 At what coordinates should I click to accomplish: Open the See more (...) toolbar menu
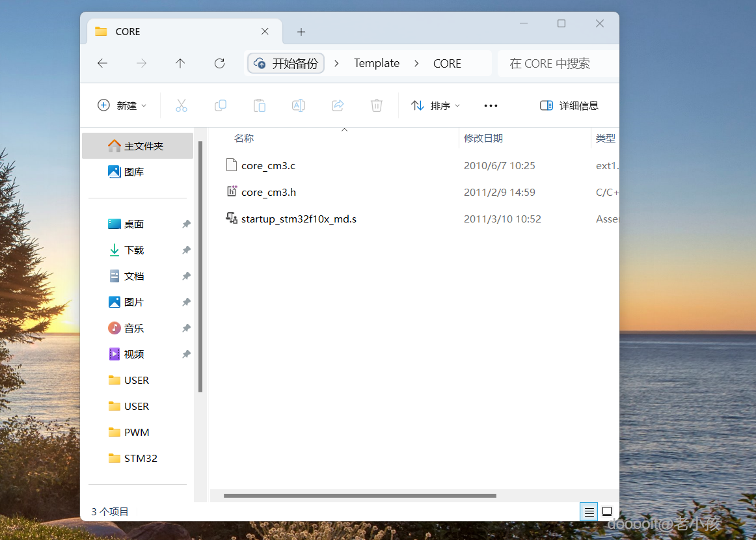[491, 105]
